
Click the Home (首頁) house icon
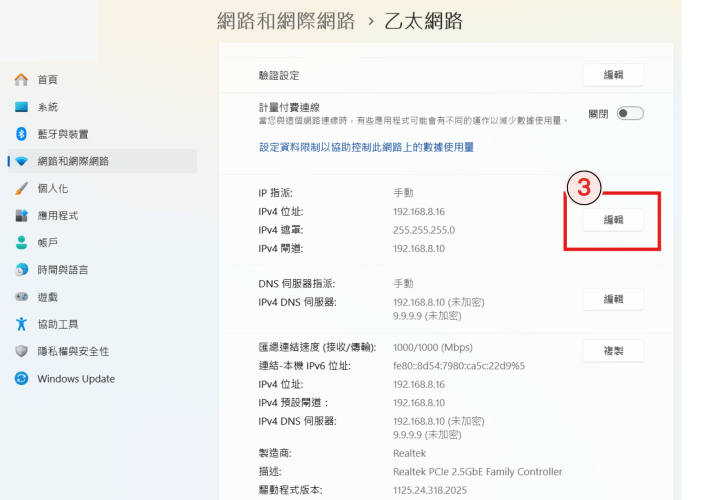coord(21,80)
